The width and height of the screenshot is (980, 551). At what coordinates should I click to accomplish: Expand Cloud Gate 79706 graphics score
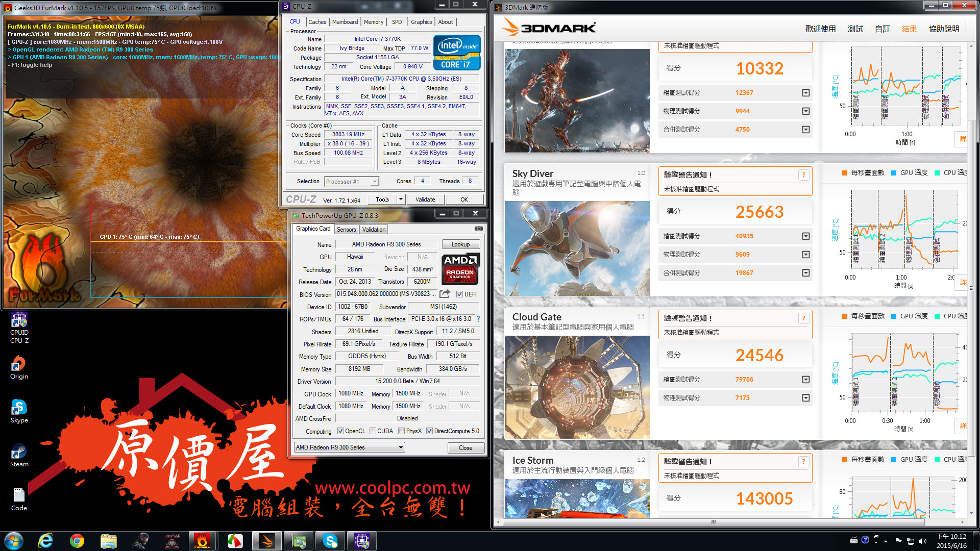tap(806, 380)
